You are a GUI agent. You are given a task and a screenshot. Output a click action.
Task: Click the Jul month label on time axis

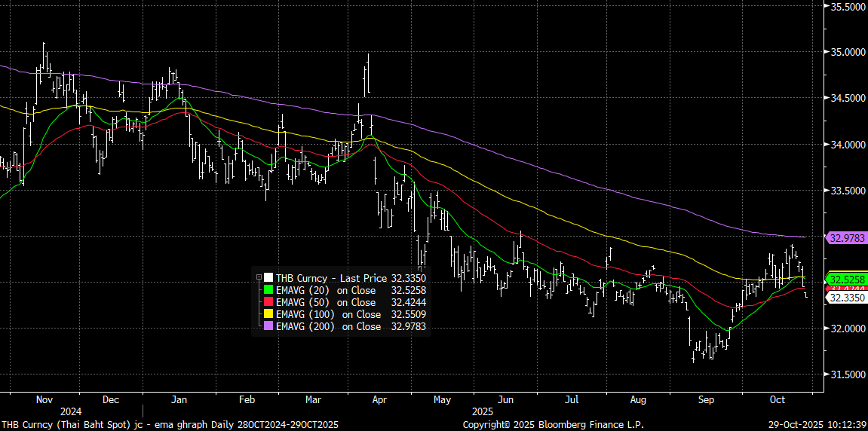tap(572, 399)
